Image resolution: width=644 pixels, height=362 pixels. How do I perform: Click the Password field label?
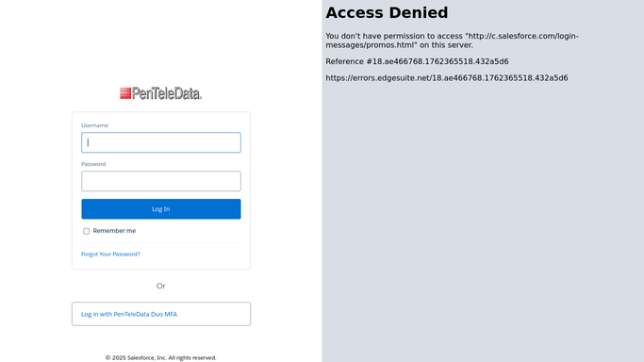[x=93, y=164]
